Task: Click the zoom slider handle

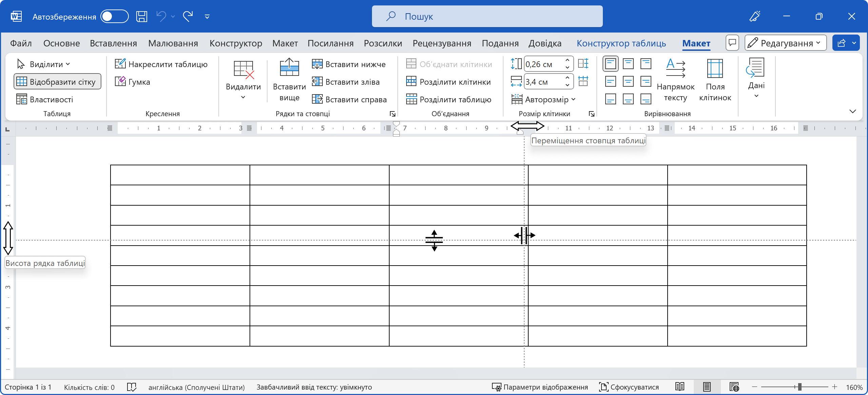Action: [800, 387]
